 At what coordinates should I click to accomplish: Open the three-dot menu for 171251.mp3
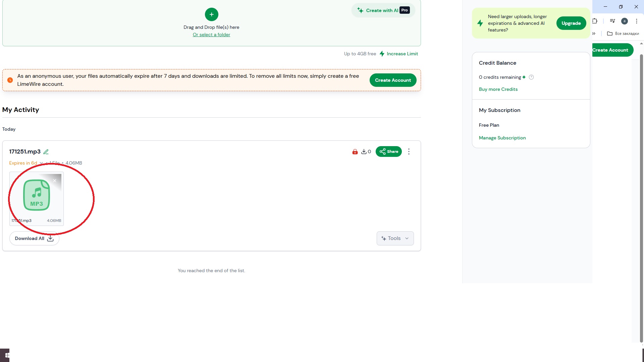(x=409, y=152)
